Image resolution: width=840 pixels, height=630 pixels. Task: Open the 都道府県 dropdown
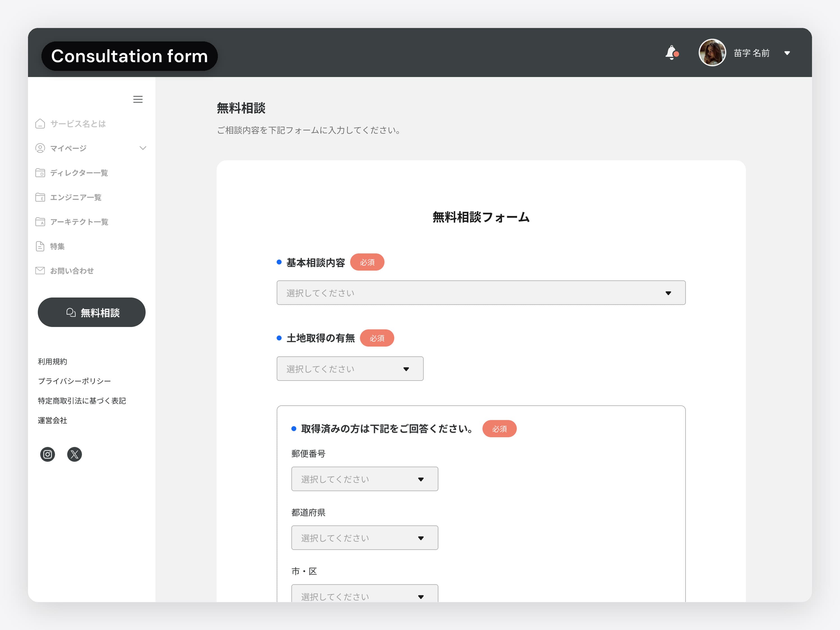pyautogui.click(x=365, y=538)
